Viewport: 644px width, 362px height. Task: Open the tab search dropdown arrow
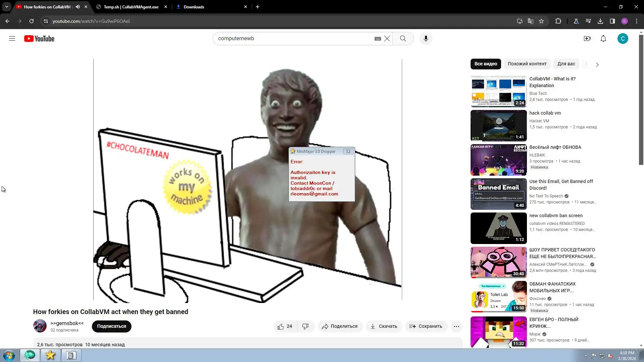point(7,7)
